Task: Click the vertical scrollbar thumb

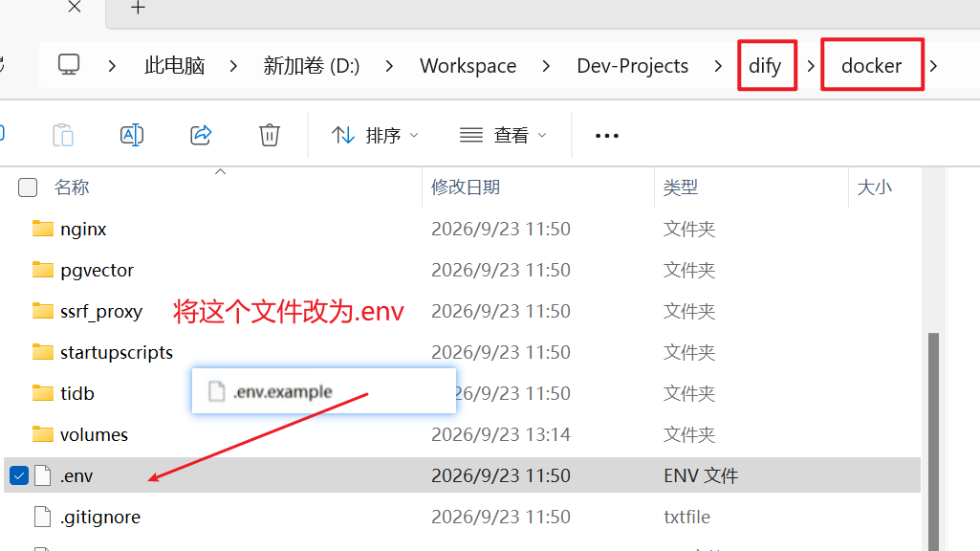Action: point(933,441)
